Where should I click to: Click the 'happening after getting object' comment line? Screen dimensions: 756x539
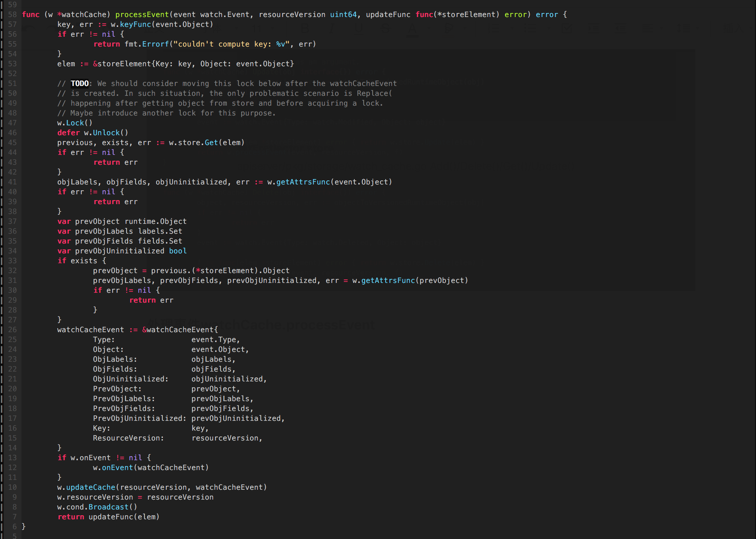pyautogui.click(x=220, y=103)
